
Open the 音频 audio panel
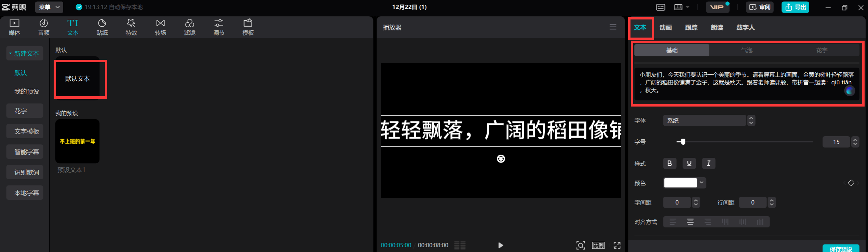click(x=44, y=27)
